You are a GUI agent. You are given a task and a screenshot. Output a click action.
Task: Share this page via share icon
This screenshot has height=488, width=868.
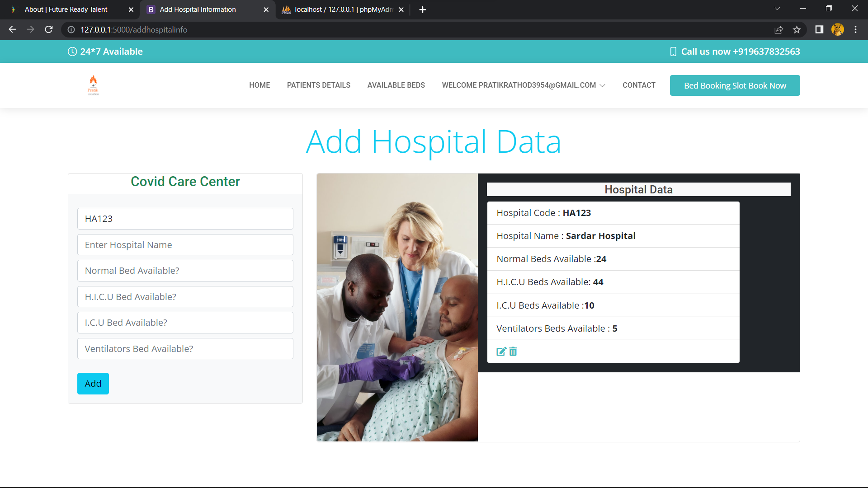coord(778,29)
